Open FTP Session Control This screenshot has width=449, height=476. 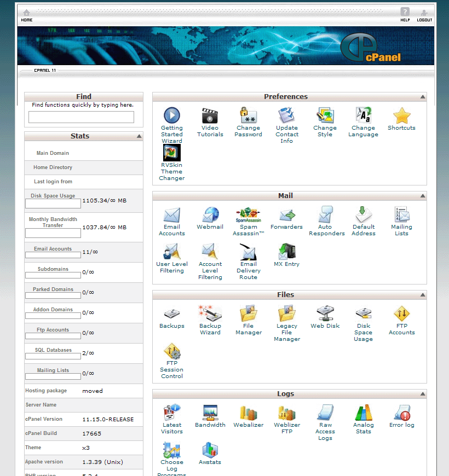pos(172,351)
